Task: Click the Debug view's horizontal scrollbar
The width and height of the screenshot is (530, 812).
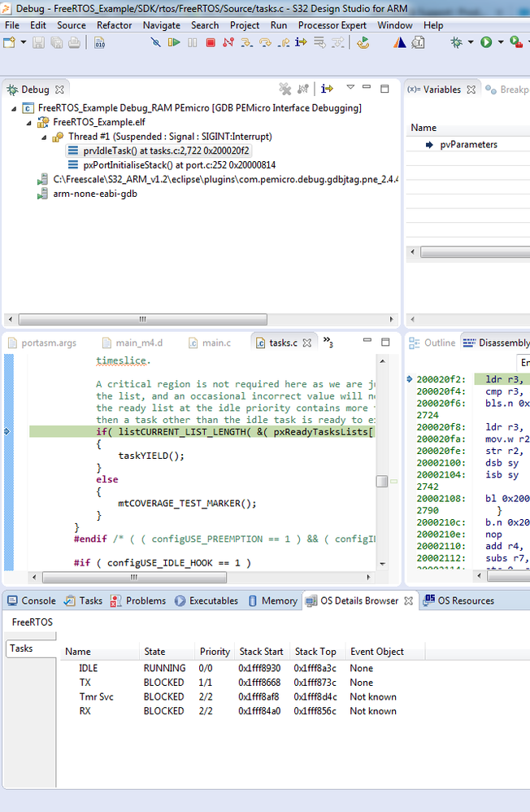Action: pos(143,319)
